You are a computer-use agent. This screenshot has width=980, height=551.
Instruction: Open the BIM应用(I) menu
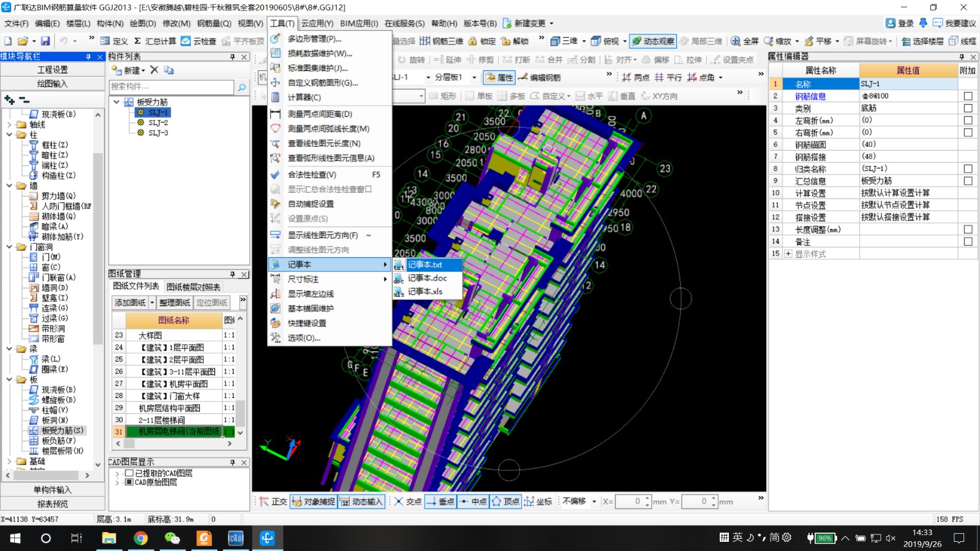point(359,23)
